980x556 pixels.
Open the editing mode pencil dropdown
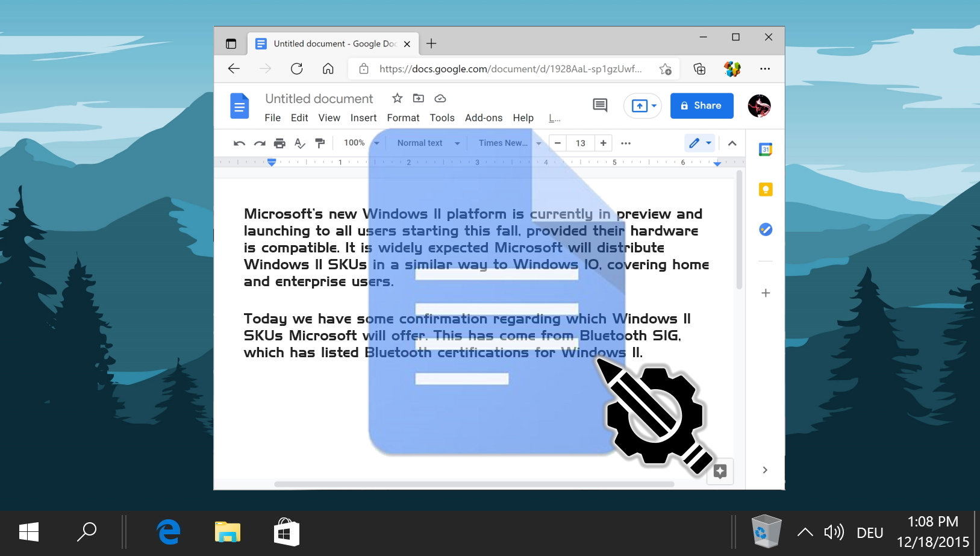(x=700, y=143)
